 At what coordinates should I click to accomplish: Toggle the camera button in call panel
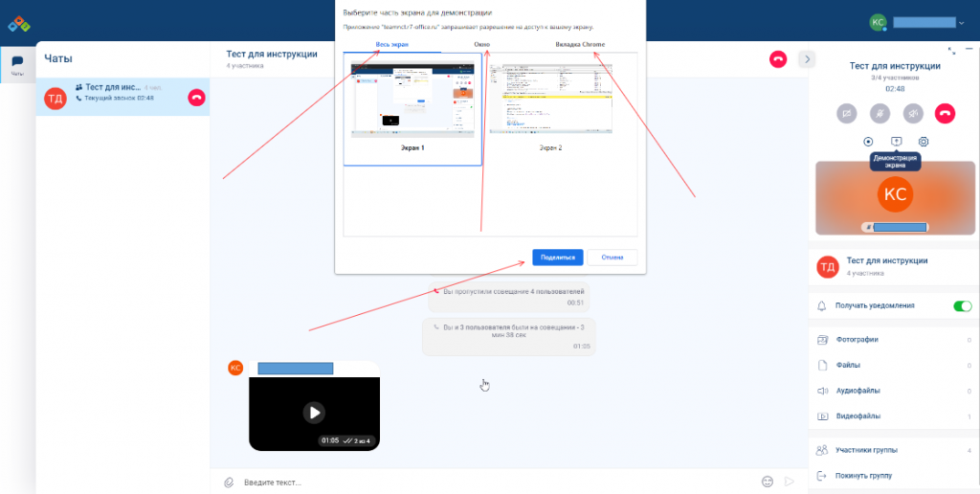tap(846, 113)
